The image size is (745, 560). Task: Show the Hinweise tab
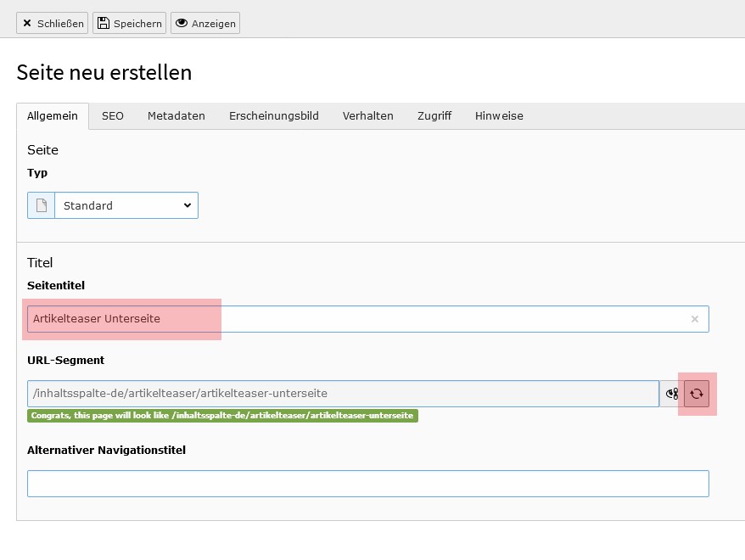point(499,116)
